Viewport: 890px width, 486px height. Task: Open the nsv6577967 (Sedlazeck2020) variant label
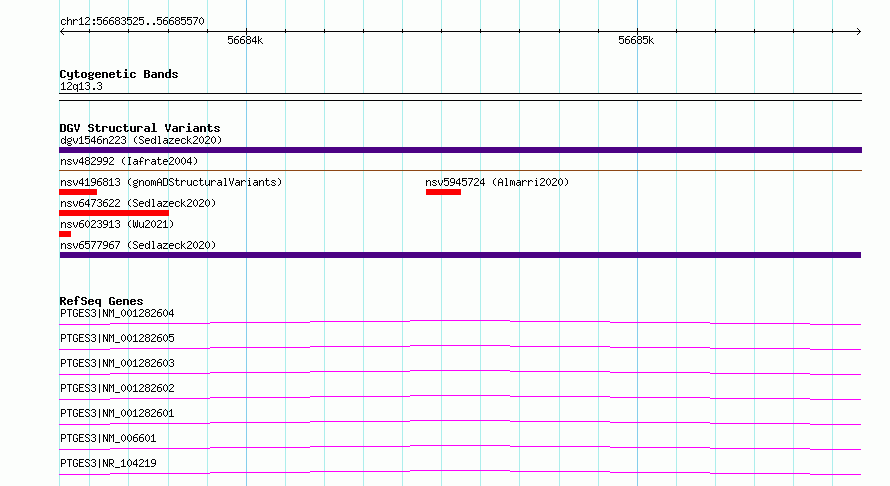click(x=138, y=245)
